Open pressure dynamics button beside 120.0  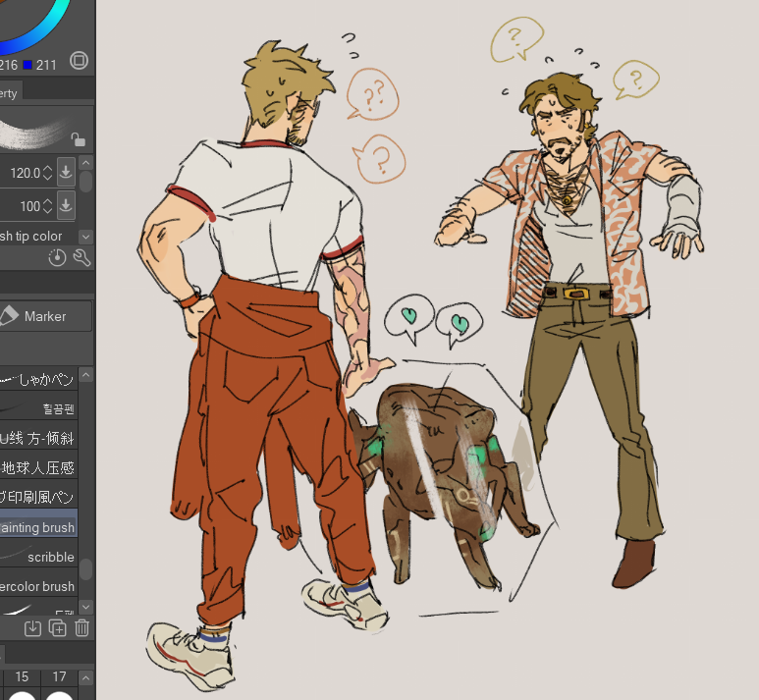(x=66, y=172)
